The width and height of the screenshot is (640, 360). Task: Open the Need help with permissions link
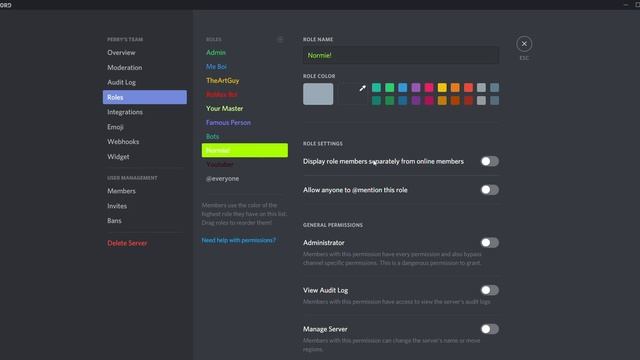238,240
